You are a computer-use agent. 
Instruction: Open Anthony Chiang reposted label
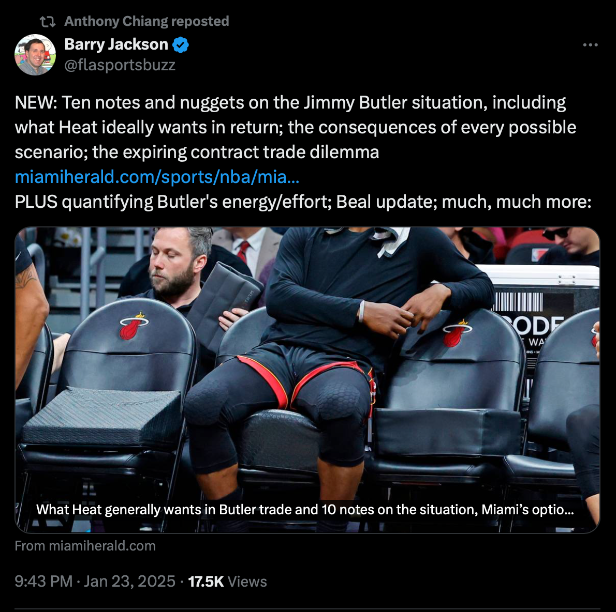(147, 21)
